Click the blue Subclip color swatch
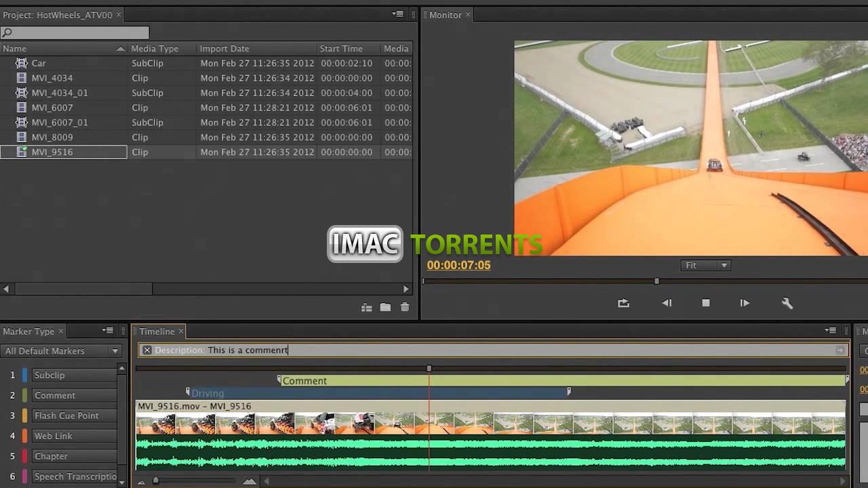The height and width of the screenshot is (488, 868). tap(25, 375)
